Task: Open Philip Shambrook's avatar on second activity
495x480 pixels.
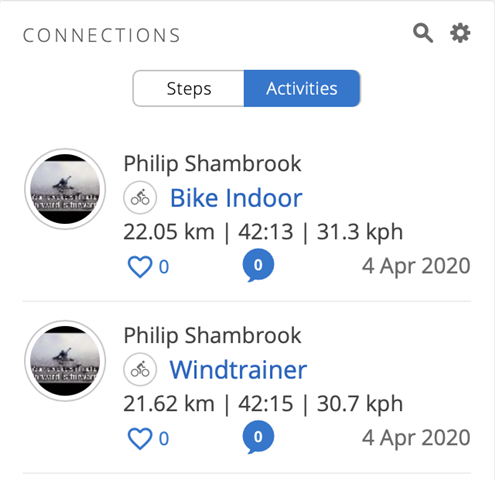Action: pos(65,361)
